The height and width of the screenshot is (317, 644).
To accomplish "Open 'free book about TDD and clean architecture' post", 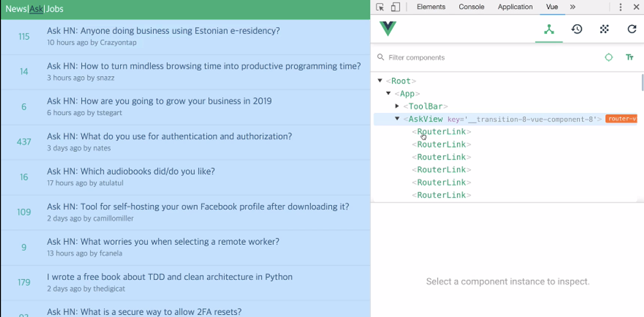I will (x=170, y=277).
